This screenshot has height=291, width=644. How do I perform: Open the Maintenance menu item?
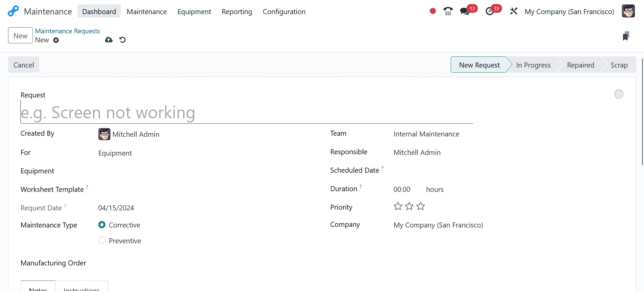(x=147, y=11)
